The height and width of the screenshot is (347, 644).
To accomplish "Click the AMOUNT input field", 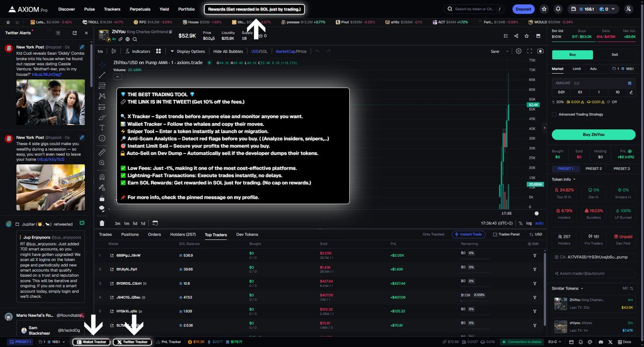I will click(593, 83).
